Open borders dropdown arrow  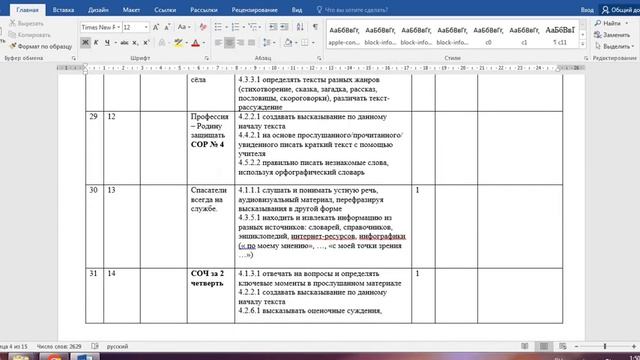(313, 42)
